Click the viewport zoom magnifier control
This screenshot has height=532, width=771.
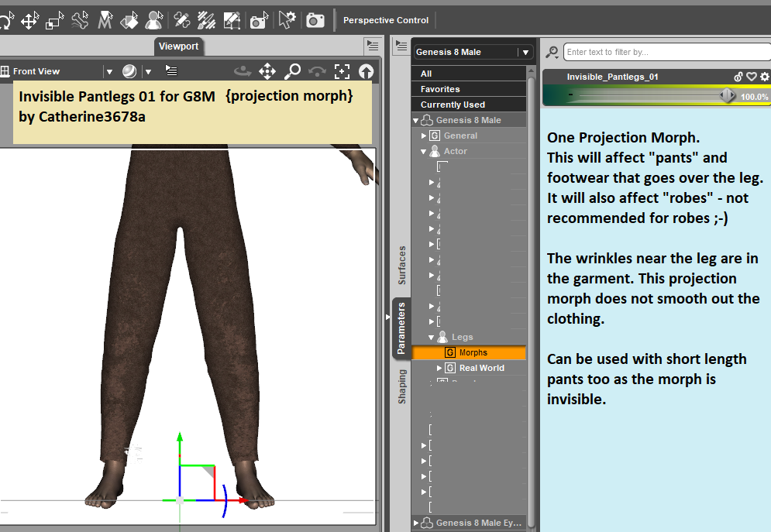click(292, 70)
